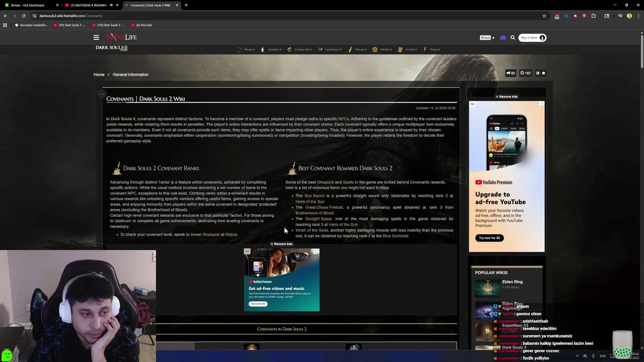This screenshot has height=362, width=644.
Task: Click the page options ellipsis above the title
Action: point(102,94)
